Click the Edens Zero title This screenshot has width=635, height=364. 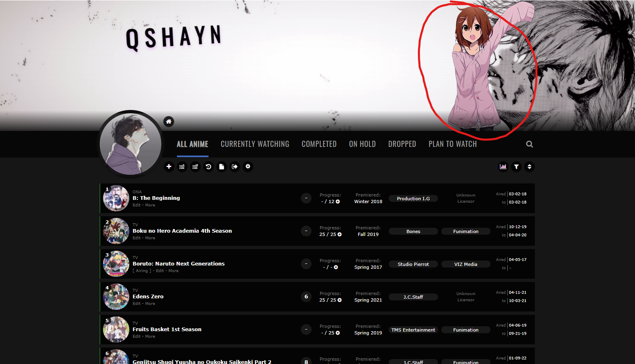(x=148, y=296)
